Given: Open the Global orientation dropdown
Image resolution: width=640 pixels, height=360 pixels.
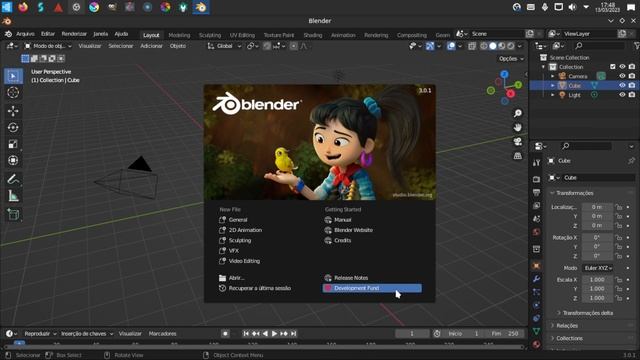Looking at the screenshot, I should [x=224, y=46].
